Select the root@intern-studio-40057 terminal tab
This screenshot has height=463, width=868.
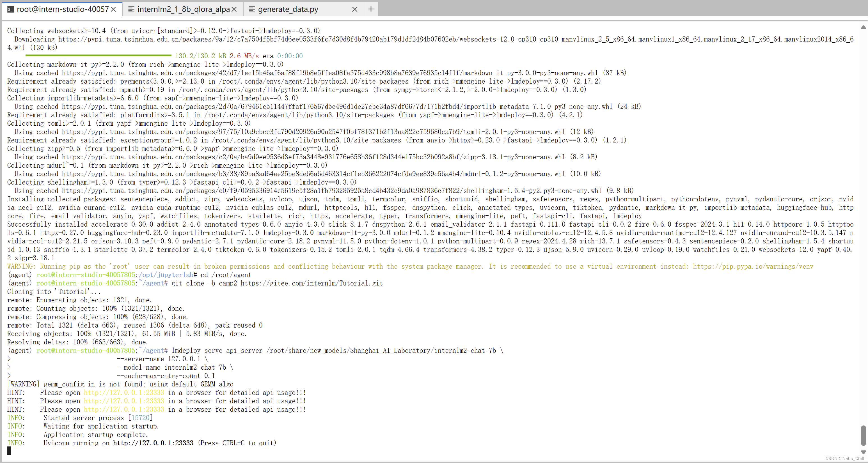click(63, 10)
